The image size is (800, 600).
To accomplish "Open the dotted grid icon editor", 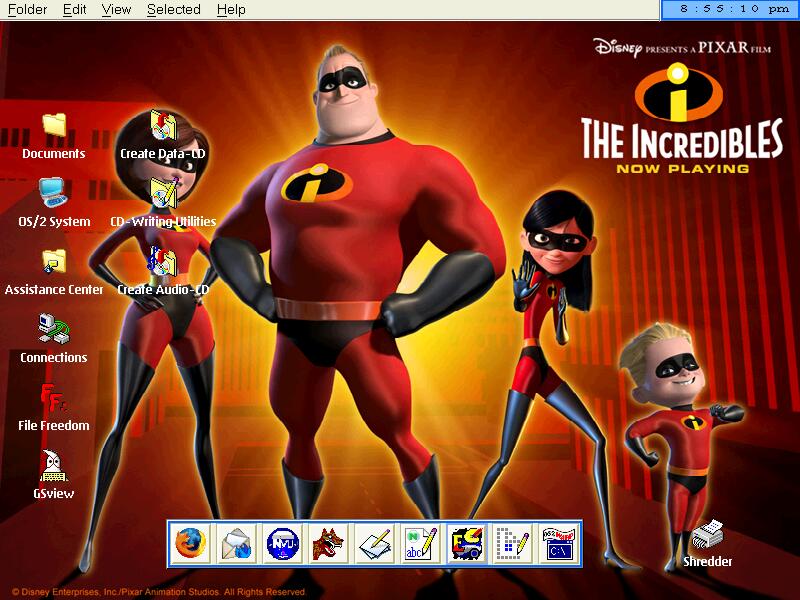I will point(512,544).
